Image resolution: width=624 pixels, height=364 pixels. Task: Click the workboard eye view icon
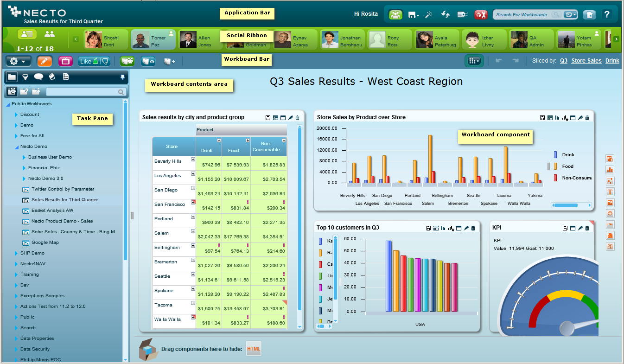point(148,61)
